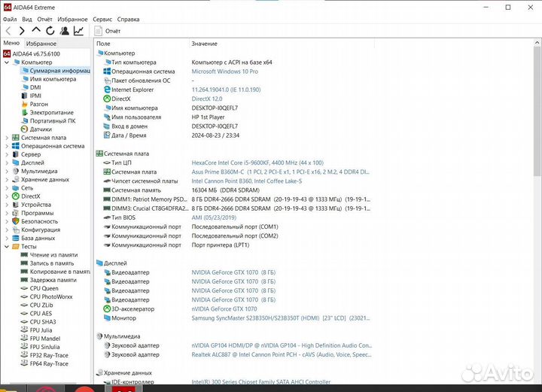Click the Back navigation arrow
Screen dimensions: 542x392
tap(8, 31)
